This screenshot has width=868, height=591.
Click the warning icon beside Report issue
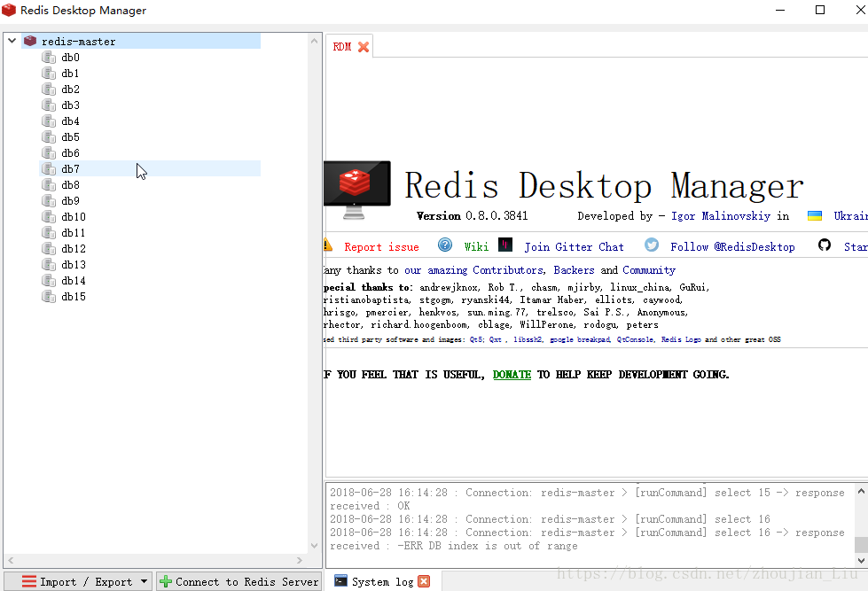[328, 245]
